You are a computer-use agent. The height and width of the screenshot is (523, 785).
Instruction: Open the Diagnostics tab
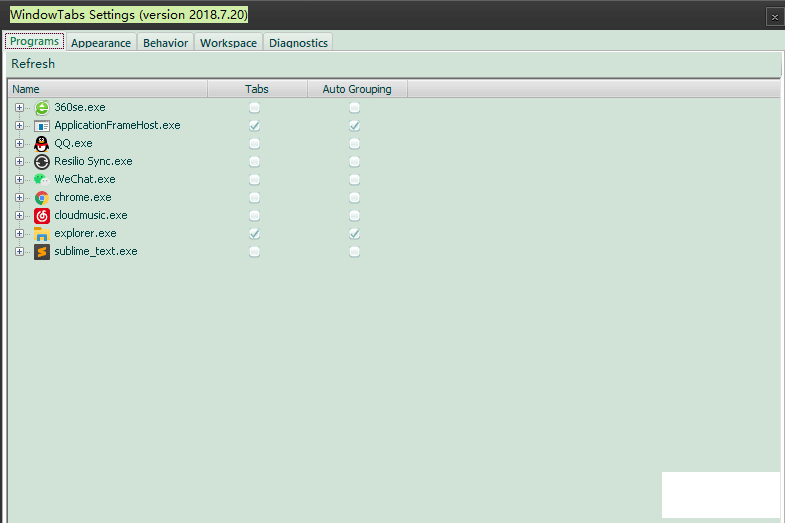point(298,43)
